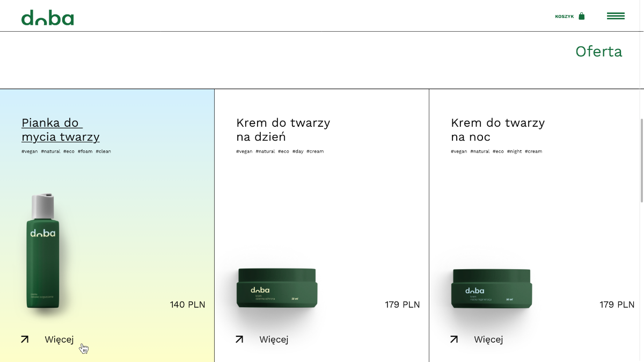
Task: Open Więcej for Krem na dzień
Action: click(x=274, y=339)
